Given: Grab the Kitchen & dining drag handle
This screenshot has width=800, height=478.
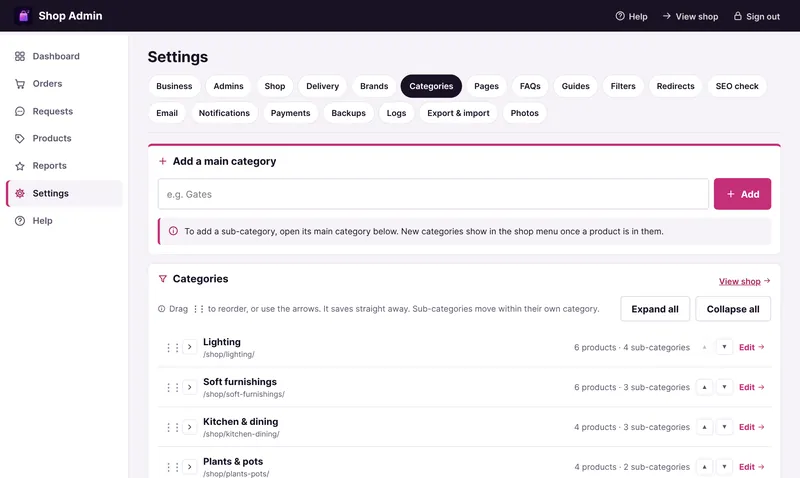Looking at the screenshot, I should click(x=172, y=427).
